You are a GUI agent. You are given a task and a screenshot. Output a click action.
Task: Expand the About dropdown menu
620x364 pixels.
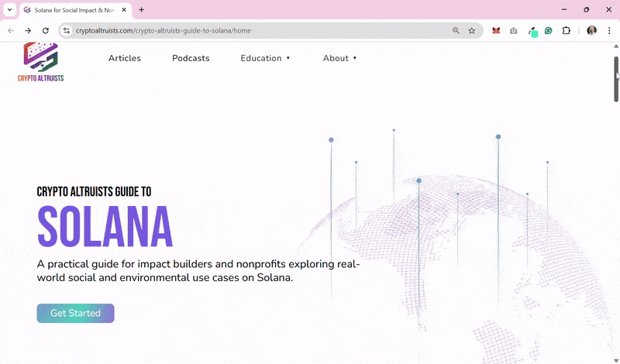339,58
